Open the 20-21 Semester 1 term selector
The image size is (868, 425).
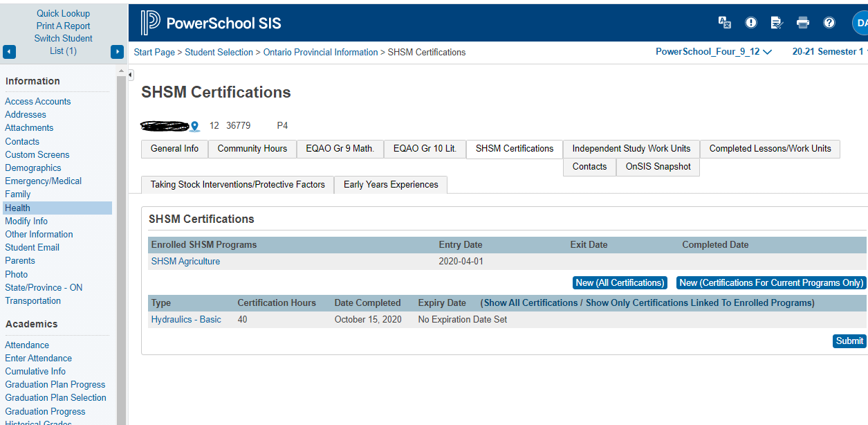tap(829, 52)
